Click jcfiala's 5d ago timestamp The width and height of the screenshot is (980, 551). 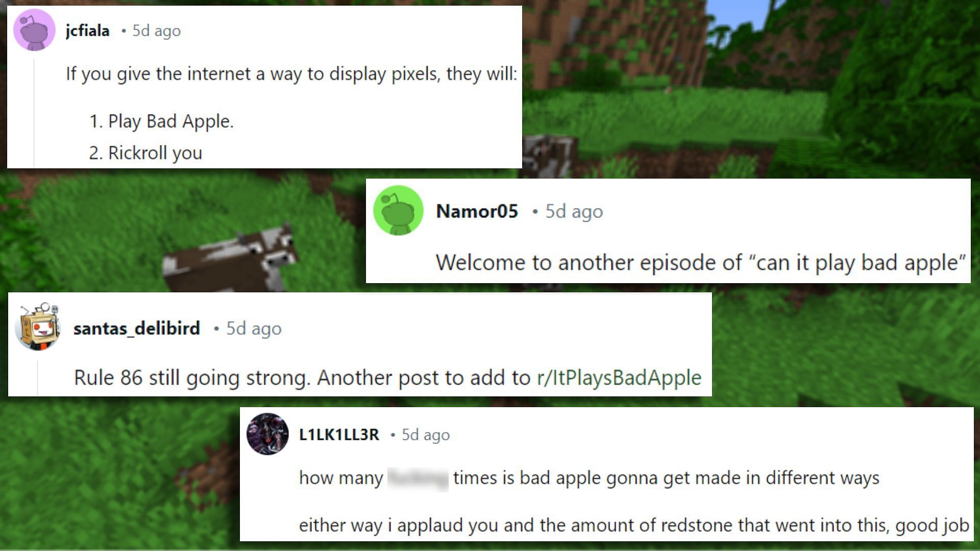coord(156,31)
